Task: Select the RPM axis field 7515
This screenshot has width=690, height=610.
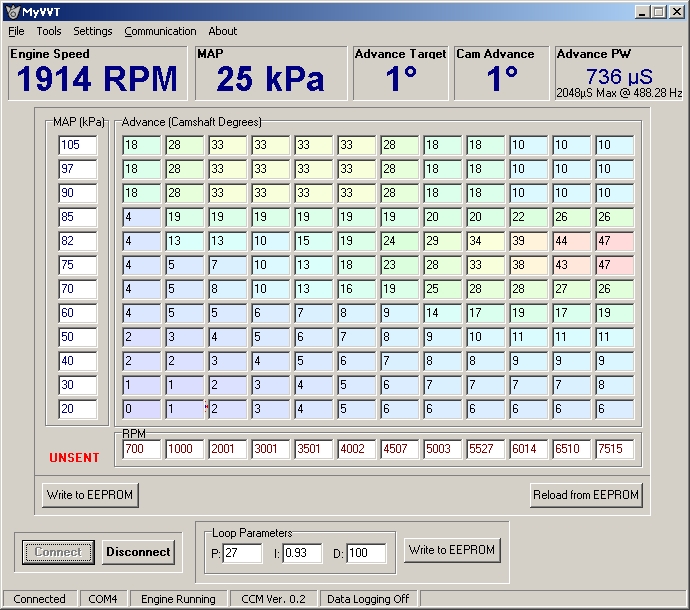Action: coord(615,449)
